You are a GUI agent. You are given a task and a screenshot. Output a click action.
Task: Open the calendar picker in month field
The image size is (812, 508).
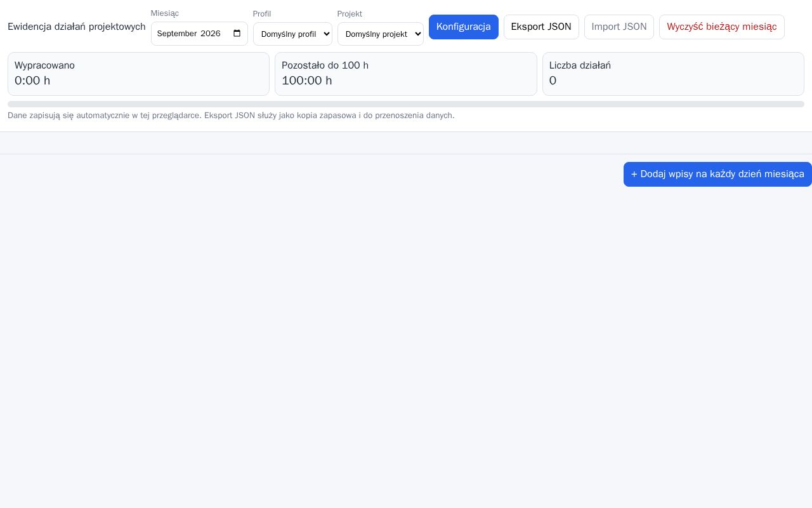[237, 34]
